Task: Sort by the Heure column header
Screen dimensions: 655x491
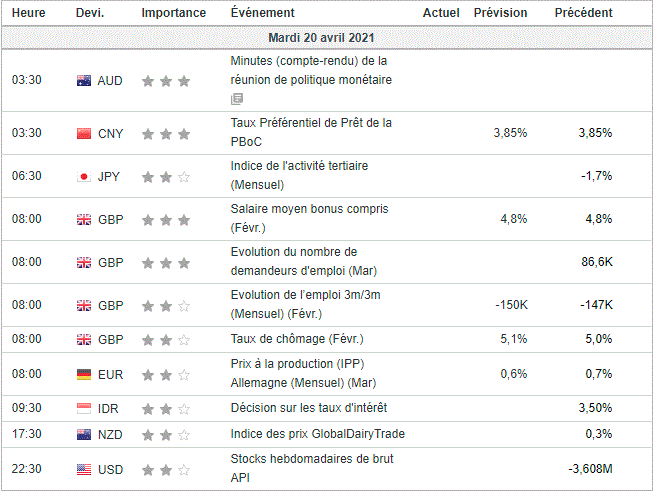Action: click(x=28, y=13)
